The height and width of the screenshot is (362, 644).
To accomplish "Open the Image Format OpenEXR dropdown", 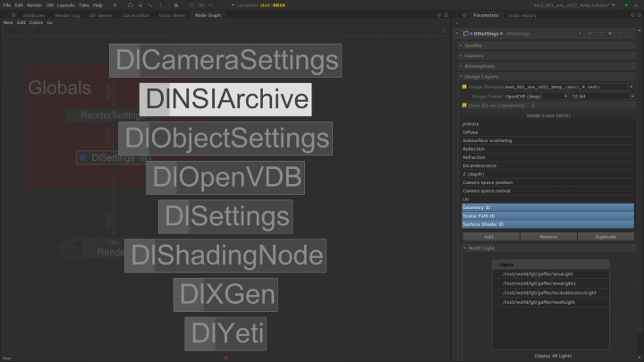I will [x=533, y=96].
